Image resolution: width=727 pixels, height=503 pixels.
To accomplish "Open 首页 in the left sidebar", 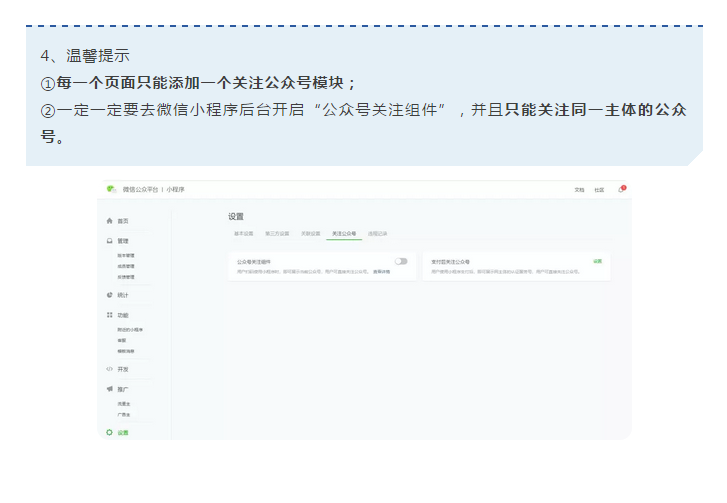I will tap(123, 221).
